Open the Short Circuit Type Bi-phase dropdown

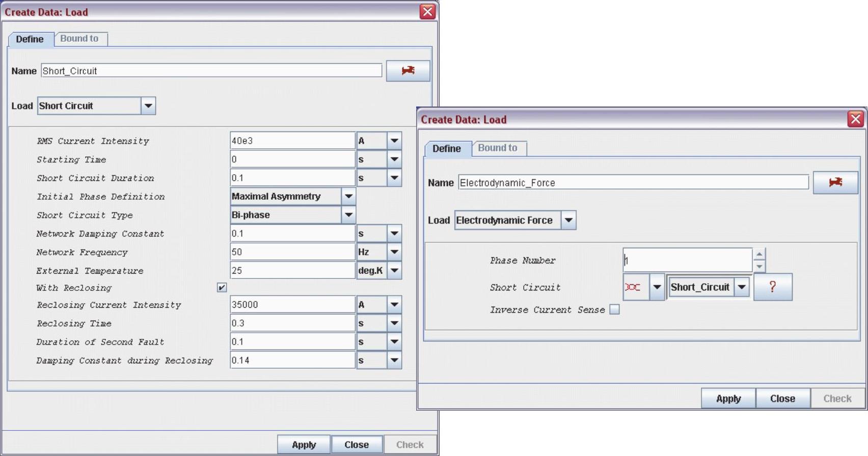348,215
